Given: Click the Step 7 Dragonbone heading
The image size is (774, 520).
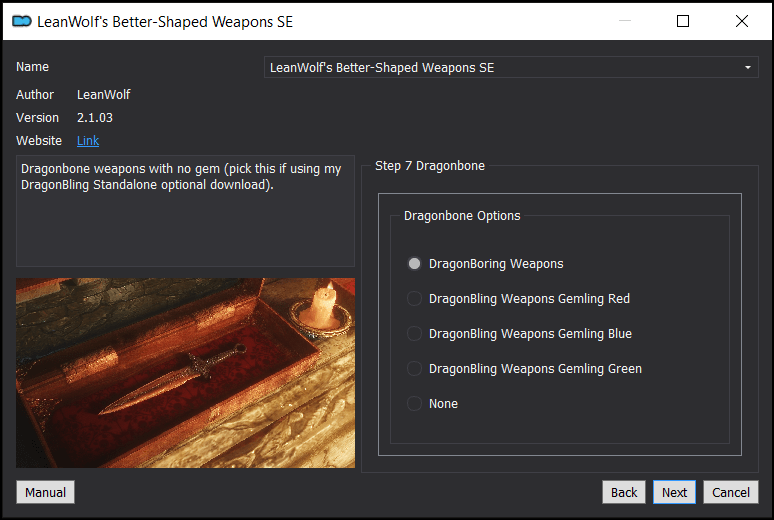Looking at the screenshot, I should pyautogui.click(x=430, y=166).
